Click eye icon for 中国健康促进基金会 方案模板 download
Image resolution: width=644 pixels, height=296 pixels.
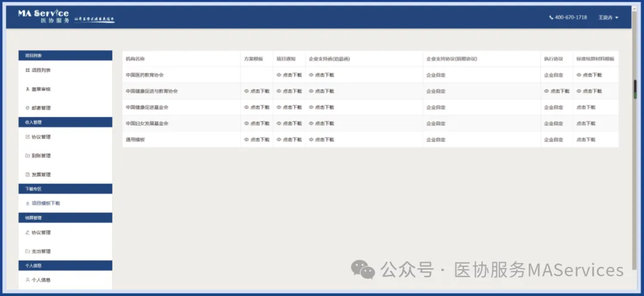[246, 107]
